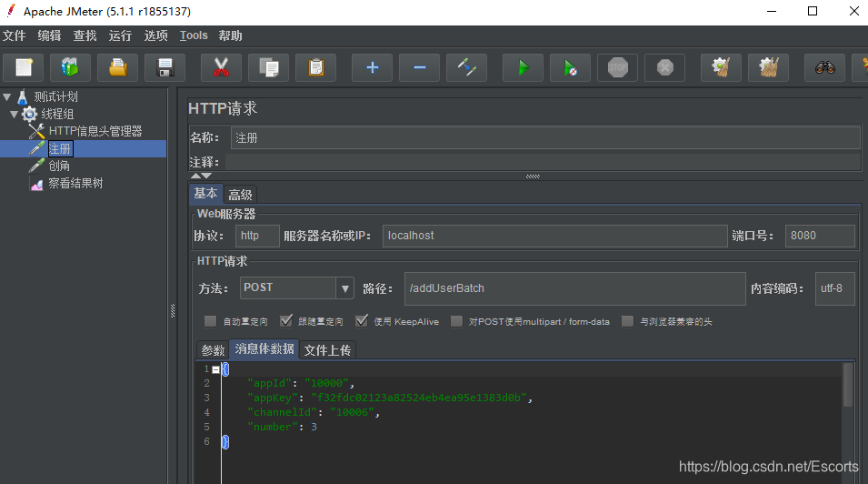
Task: Select 察看结果树 listener node
Action: point(75,183)
